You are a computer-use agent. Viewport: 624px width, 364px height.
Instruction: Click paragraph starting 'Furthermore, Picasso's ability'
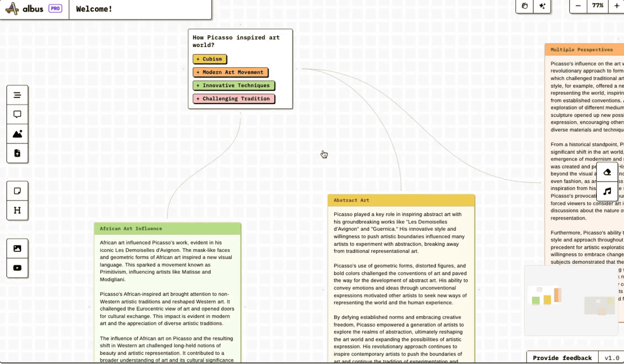pyautogui.click(x=587, y=247)
